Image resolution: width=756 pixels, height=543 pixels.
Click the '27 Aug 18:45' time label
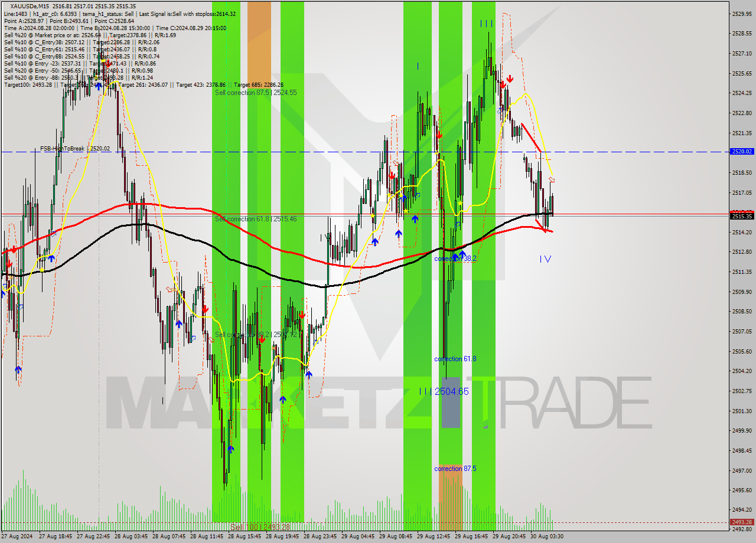tap(55, 537)
